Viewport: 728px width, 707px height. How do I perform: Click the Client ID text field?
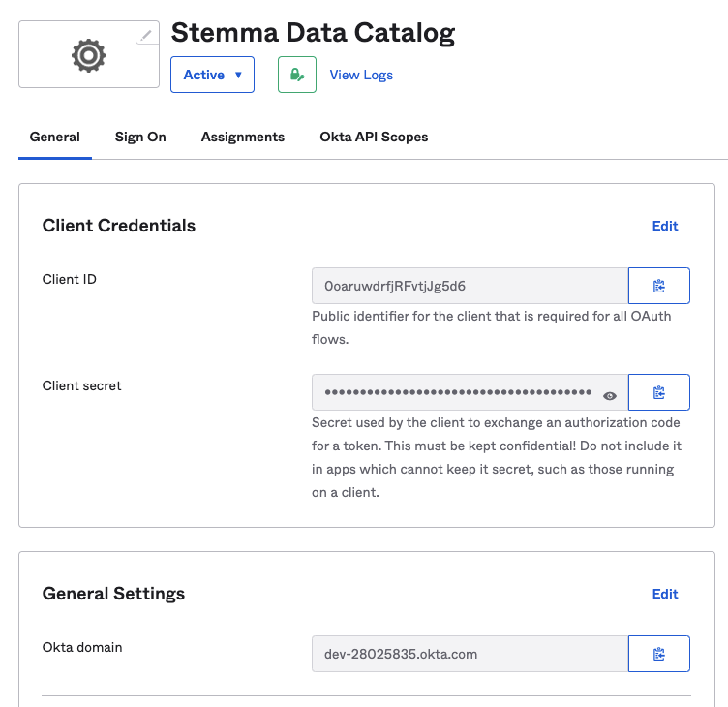pos(470,286)
